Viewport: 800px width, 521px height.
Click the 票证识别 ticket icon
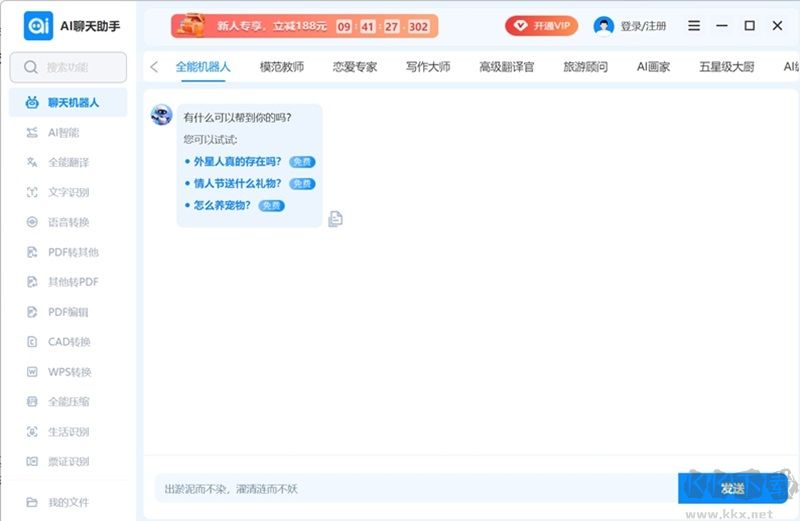(x=32, y=461)
